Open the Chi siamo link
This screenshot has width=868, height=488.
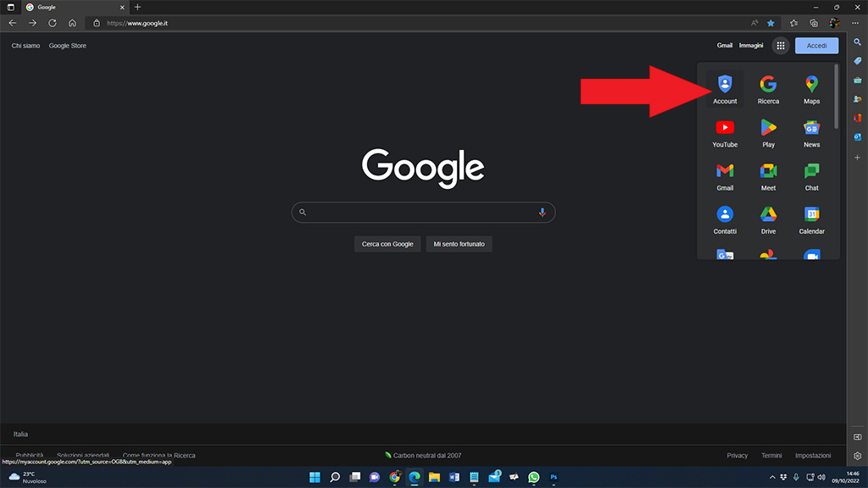tap(25, 46)
